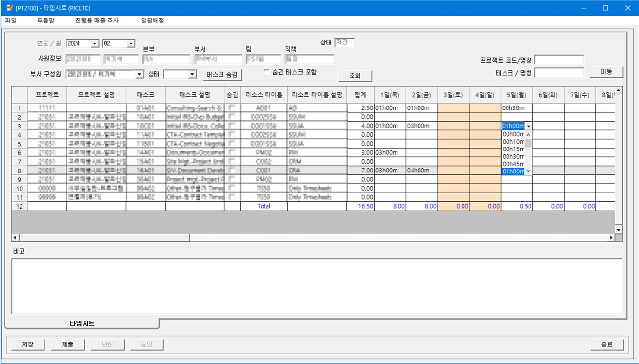Choose 00h15m in the open time list
The height and width of the screenshot is (364, 639).
click(x=513, y=149)
